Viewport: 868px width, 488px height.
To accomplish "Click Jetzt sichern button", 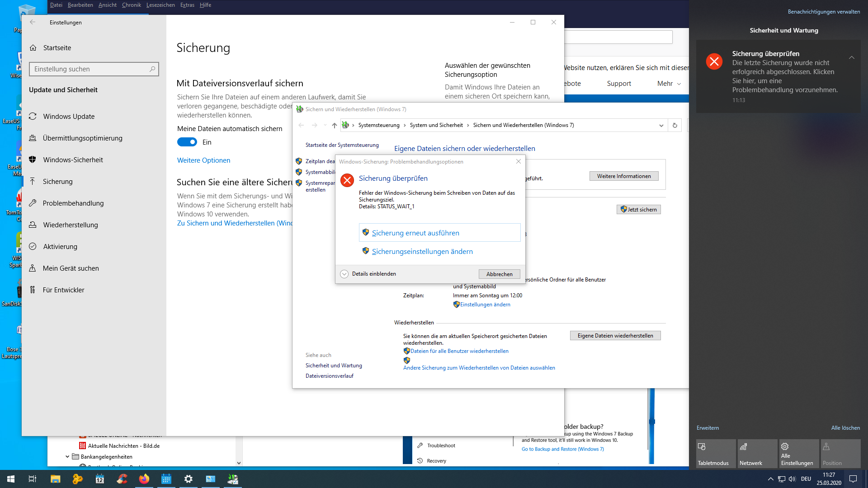I will click(x=638, y=210).
